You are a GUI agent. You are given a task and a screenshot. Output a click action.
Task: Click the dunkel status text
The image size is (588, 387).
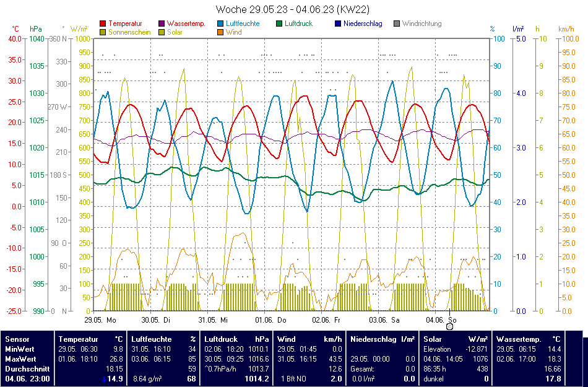click(433, 379)
